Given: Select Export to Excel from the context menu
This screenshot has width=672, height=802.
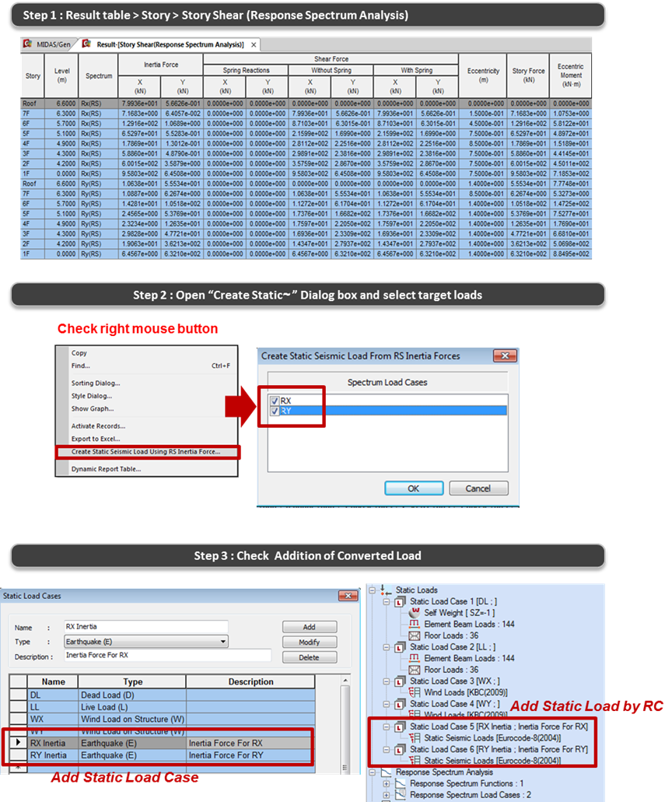Looking at the screenshot, I should click(x=96, y=439).
